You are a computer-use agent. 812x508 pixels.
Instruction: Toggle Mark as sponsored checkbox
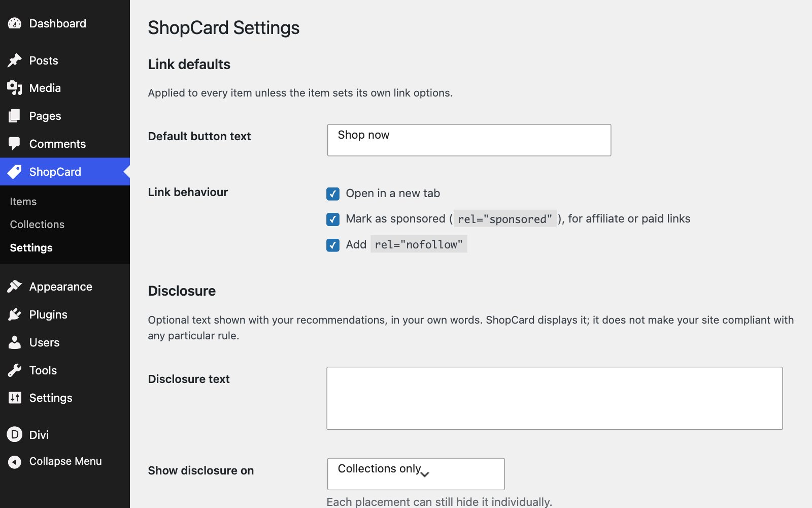click(x=333, y=219)
